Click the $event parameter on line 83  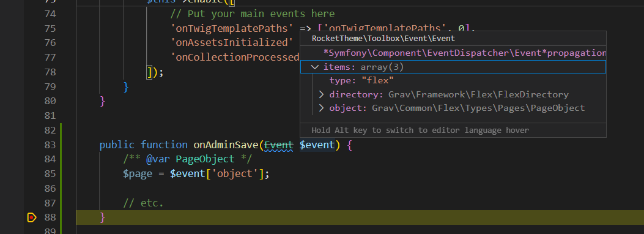point(317,145)
